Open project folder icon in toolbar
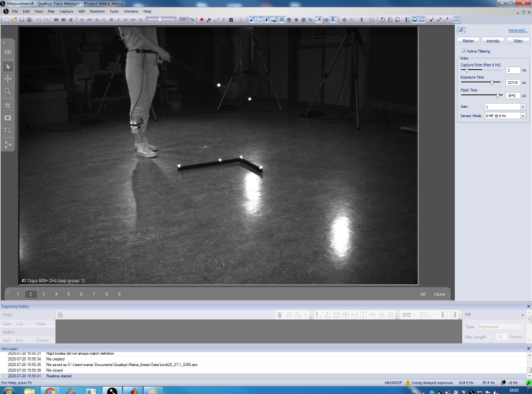Image resolution: width=532 pixels, height=394 pixels. tap(14, 19)
